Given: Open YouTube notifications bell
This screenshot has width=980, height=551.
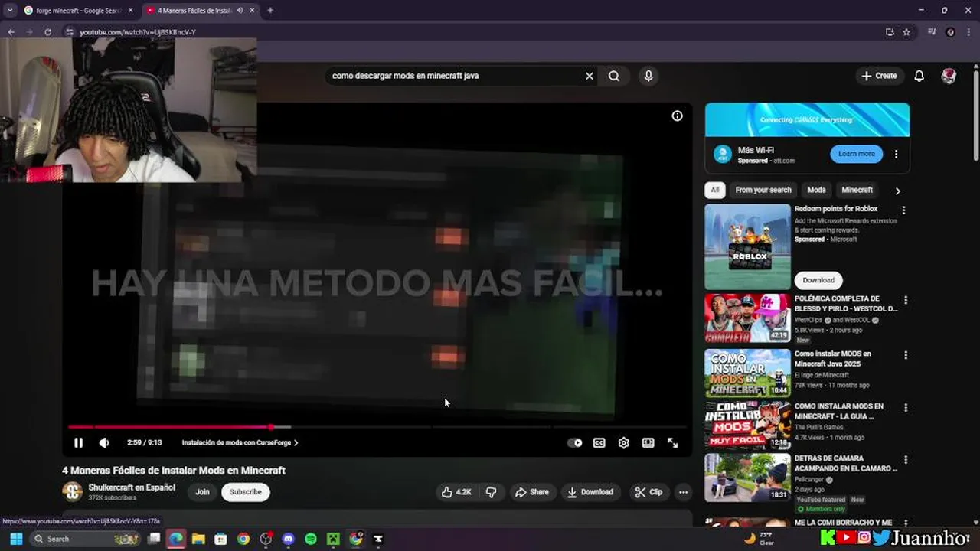Looking at the screenshot, I should tap(919, 76).
